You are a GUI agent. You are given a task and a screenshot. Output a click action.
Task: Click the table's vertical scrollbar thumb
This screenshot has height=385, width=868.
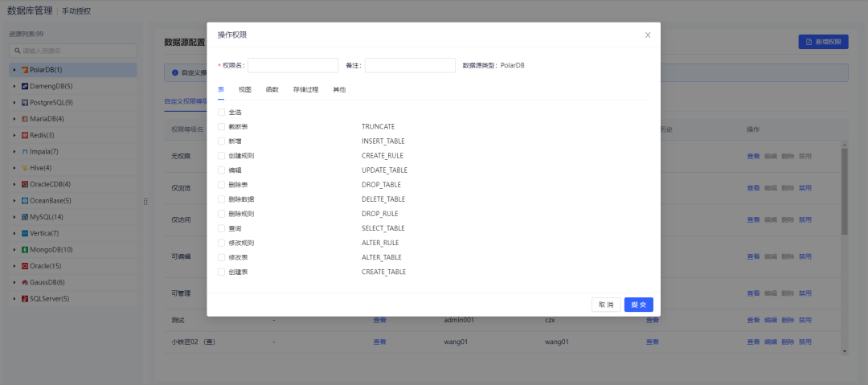click(x=844, y=191)
